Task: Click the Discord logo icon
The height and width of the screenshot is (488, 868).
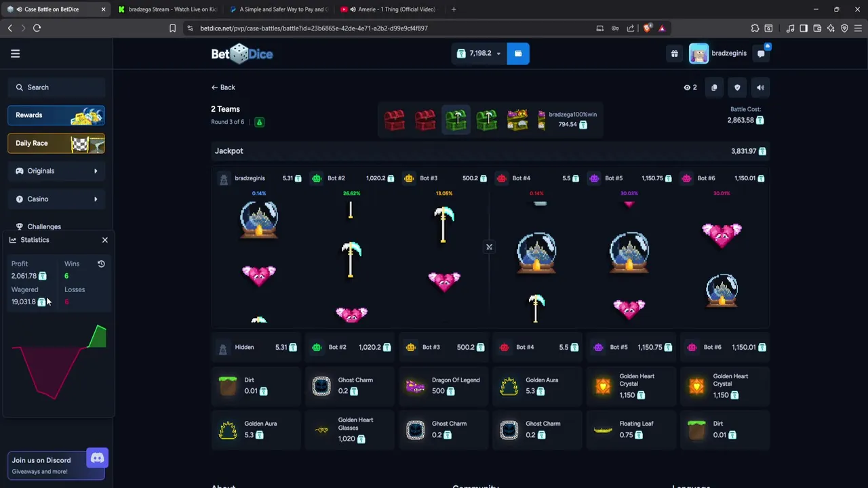Action: tap(97, 459)
